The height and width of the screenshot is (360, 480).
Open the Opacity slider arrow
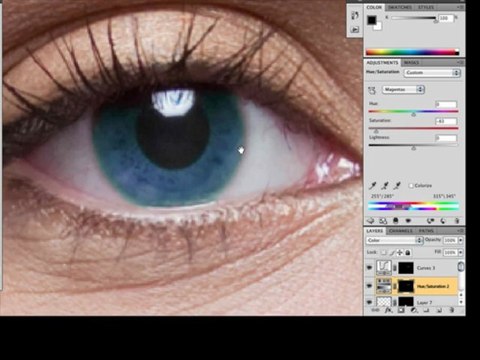(461, 240)
